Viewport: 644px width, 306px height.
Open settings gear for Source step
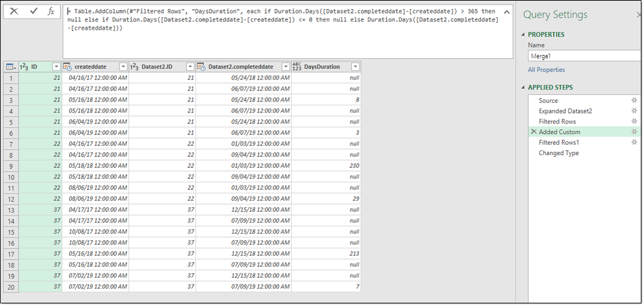tap(634, 100)
